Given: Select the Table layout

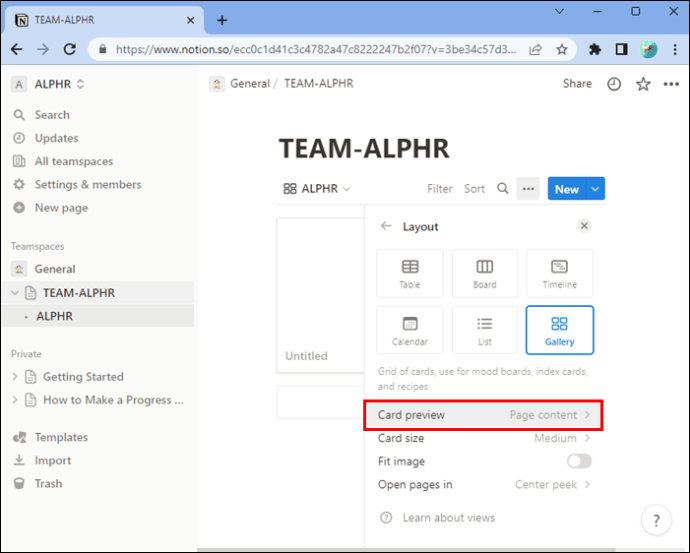Looking at the screenshot, I should pyautogui.click(x=410, y=273).
